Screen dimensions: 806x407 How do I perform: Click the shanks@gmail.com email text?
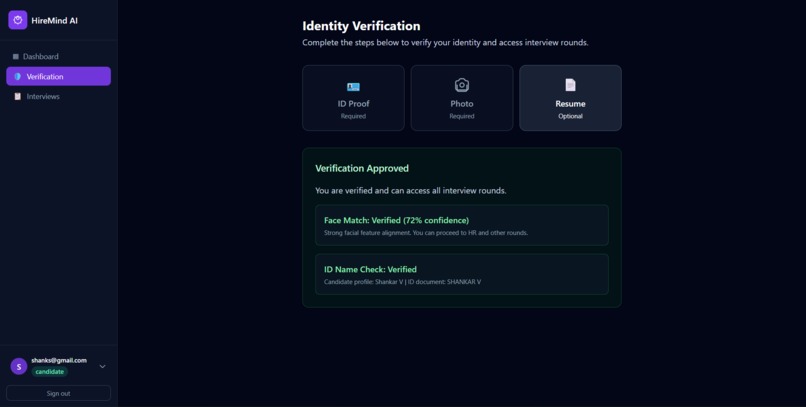59,360
